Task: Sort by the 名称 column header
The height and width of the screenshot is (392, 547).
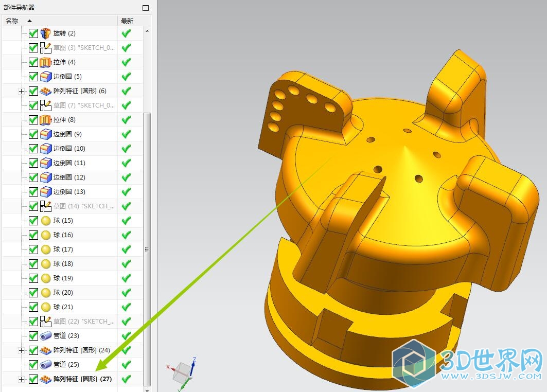Action: [x=12, y=21]
